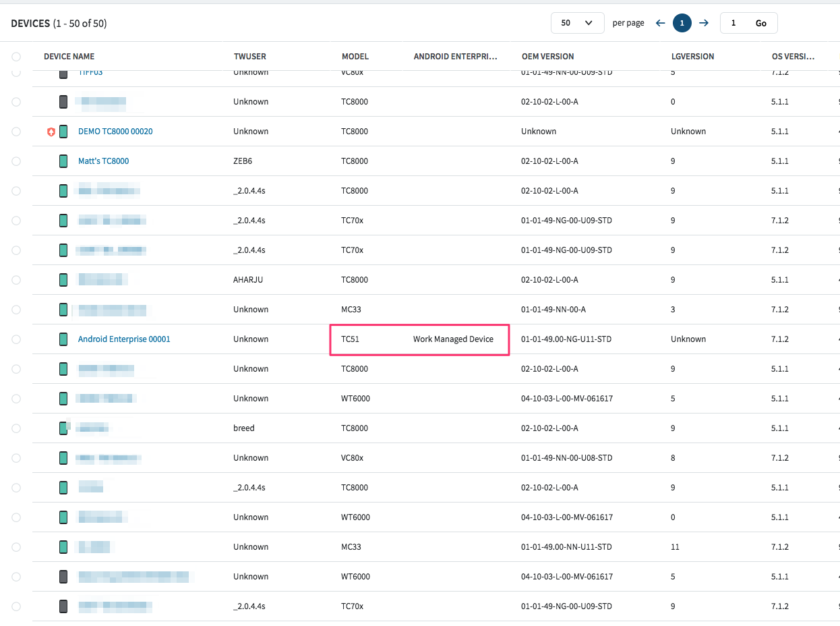
Task: Sort by Model column header
Action: coord(355,57)
